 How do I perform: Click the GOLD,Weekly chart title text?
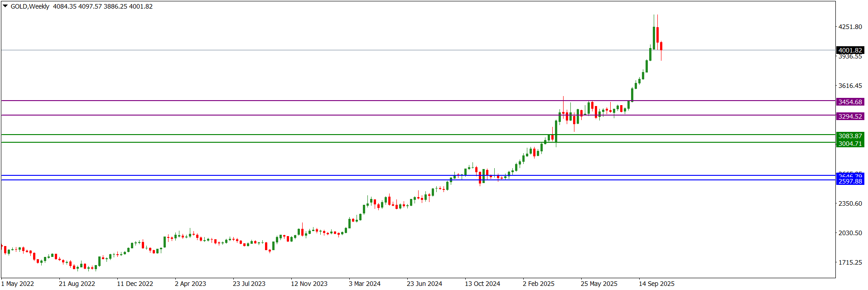click(x=30, y=6)
